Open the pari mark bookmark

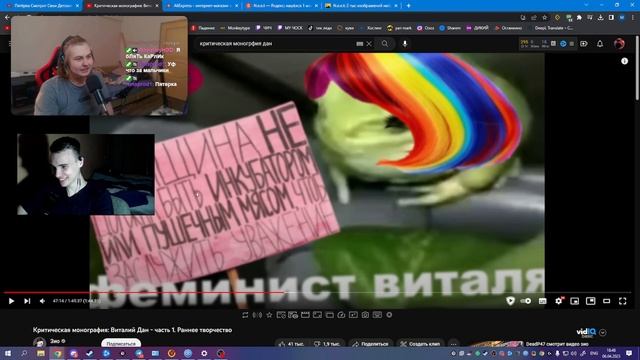400,28
